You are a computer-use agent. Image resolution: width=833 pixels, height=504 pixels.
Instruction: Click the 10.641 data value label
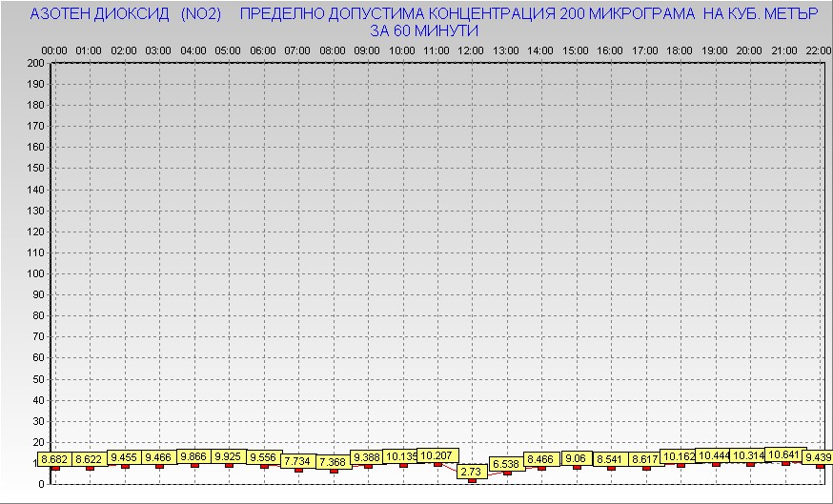pyautogui.click(x=784, y=454)
